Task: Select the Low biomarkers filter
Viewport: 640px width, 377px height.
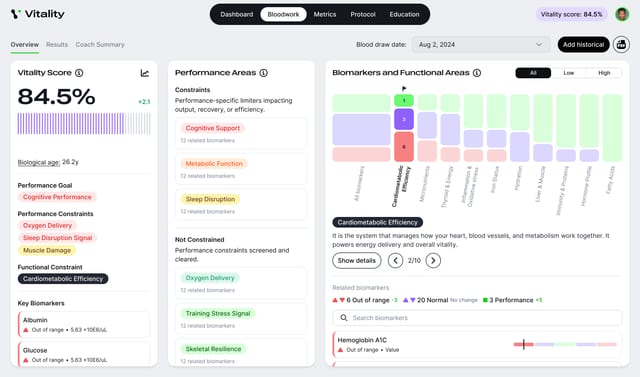Action: click(569, 73)
